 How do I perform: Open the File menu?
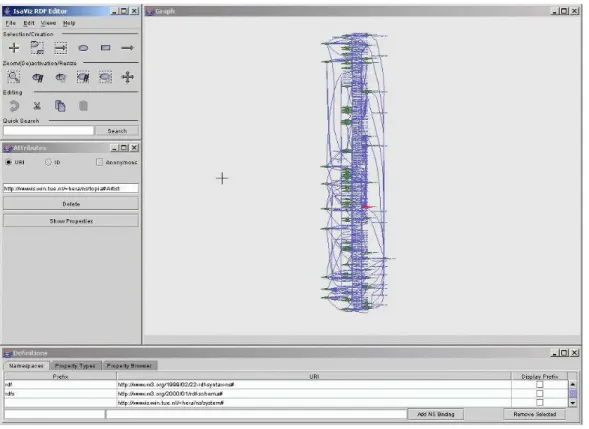point(11,23)
